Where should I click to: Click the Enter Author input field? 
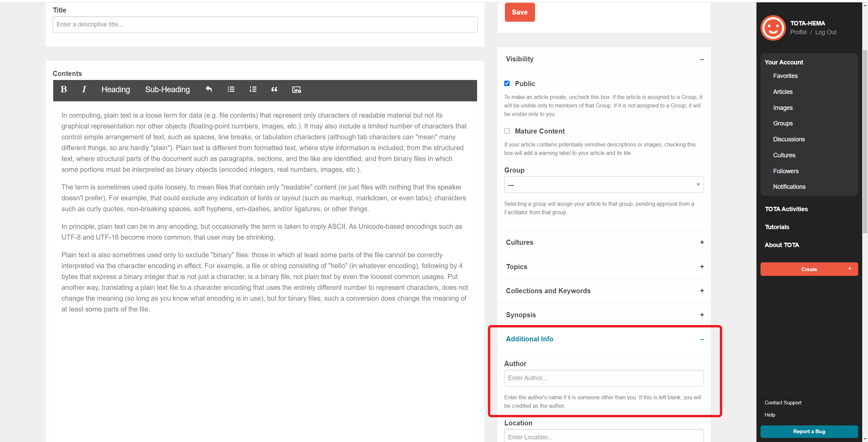point(604,378)
